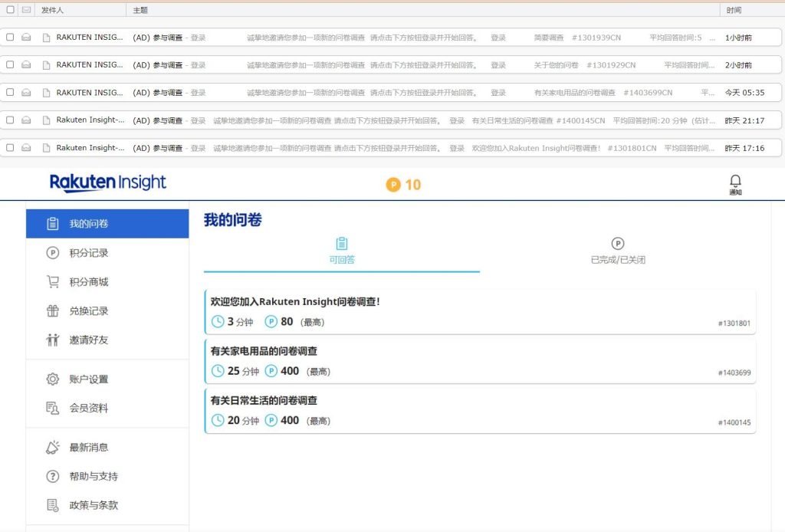Open email about survey #1400145CN
This screenshot has height=532, width=785.
coord(390,120)
